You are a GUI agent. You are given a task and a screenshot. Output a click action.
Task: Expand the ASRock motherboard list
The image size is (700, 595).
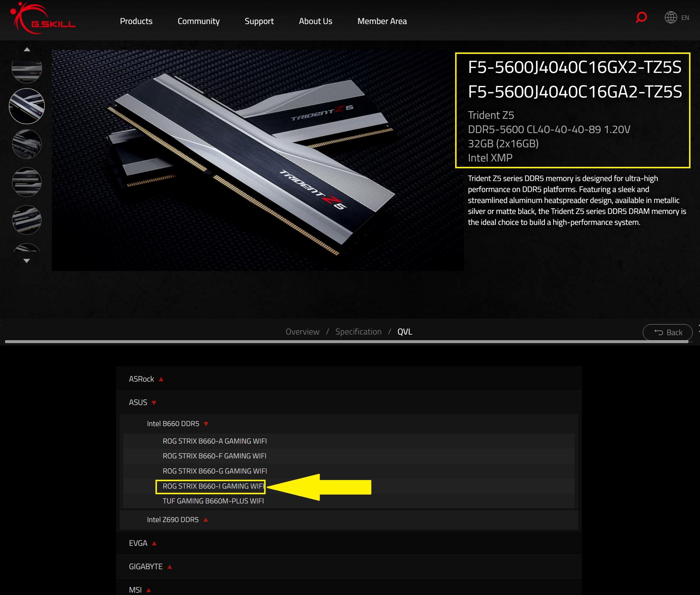pyautogui.click(x=349, y=379)
